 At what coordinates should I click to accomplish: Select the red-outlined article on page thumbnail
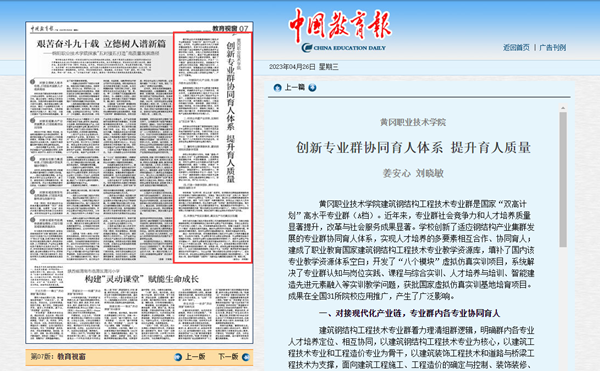(213, 147)
